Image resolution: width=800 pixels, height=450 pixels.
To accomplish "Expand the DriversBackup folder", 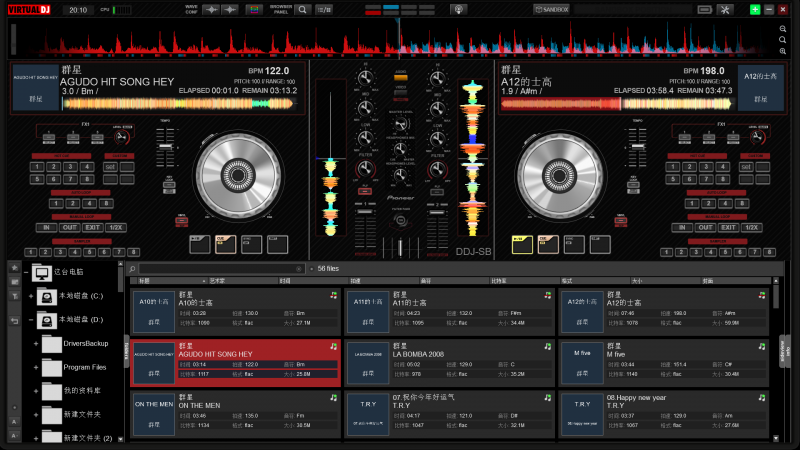I will coord(35,344).
